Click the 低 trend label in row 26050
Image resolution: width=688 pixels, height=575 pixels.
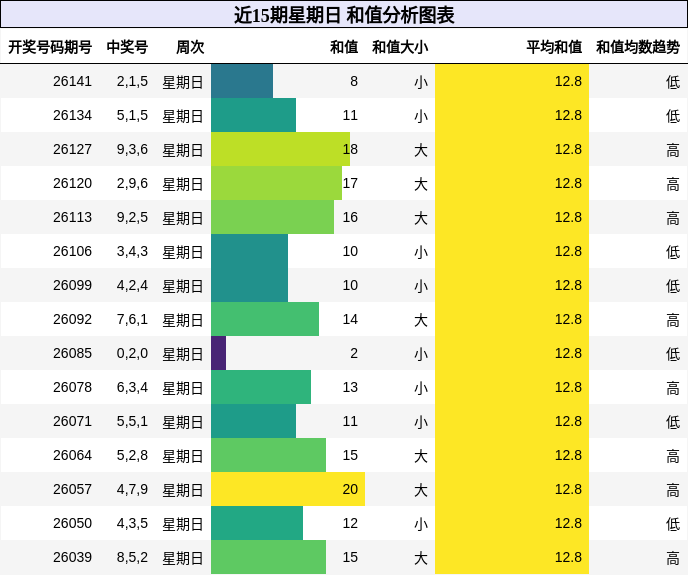(x=673, y=524)
